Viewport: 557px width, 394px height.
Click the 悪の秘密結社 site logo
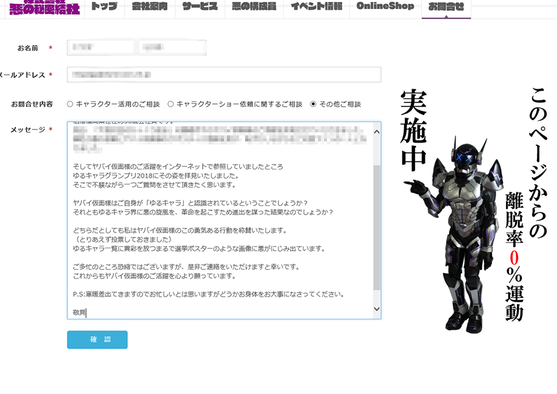(x=44, y=7)
